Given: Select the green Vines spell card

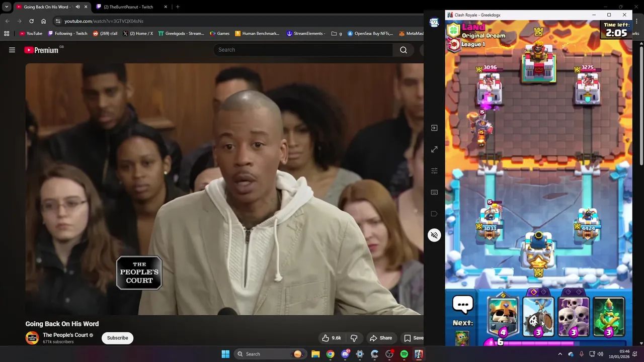Looking at the screenshot, I should coord(609,316).
